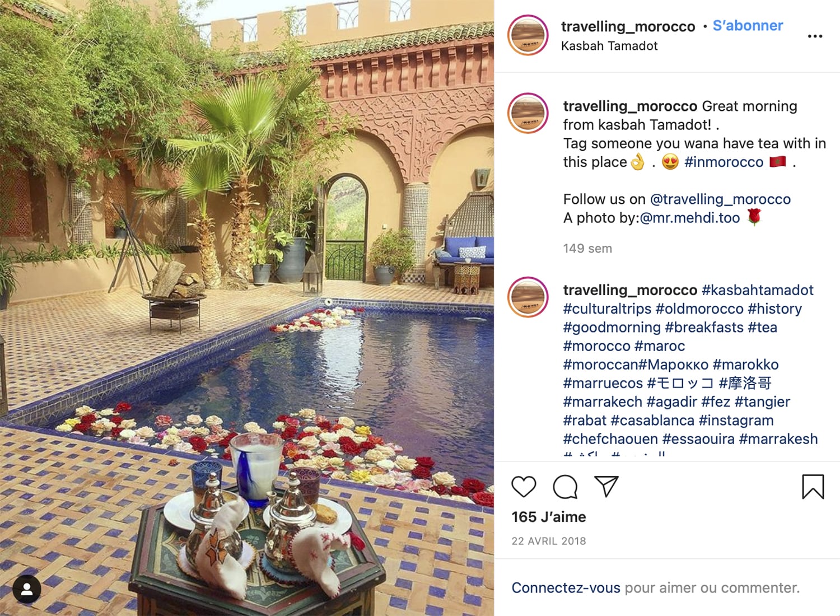Click the caption's travelling_morocco profile picture
Viewport: 840px width, 616px height.
[x=528, y=113]
